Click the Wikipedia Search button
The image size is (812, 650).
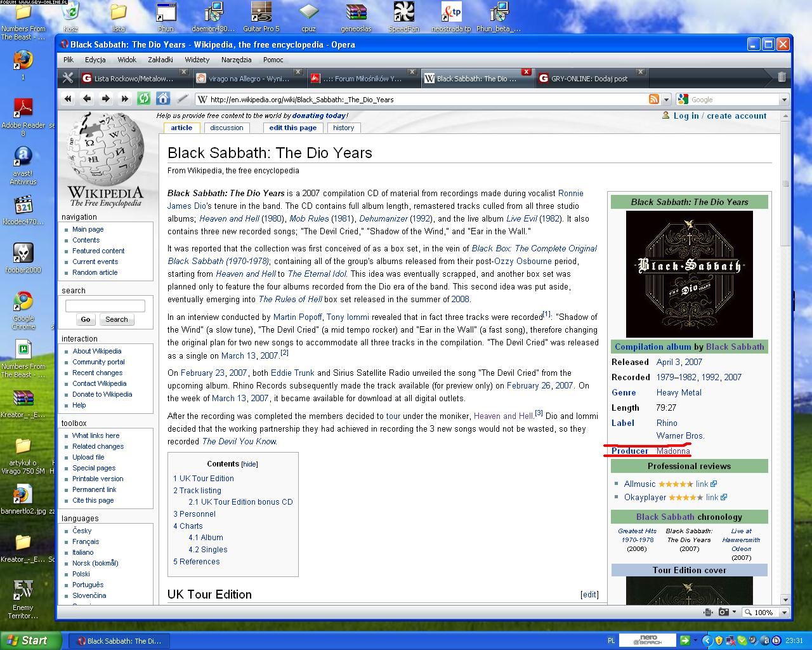pyautogui.click(x=116, y=319)
